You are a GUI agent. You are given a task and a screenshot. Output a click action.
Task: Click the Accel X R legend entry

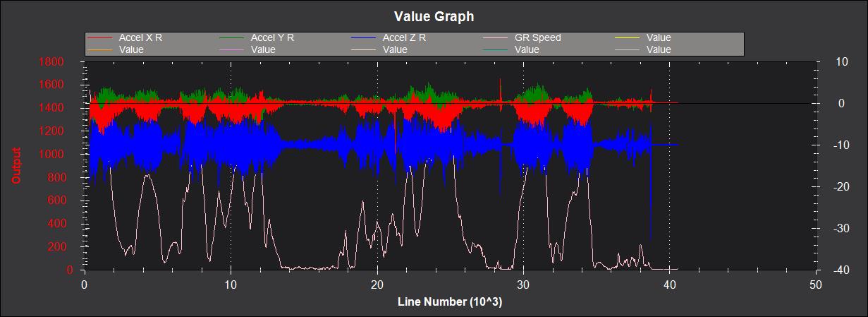pos(140,37)
